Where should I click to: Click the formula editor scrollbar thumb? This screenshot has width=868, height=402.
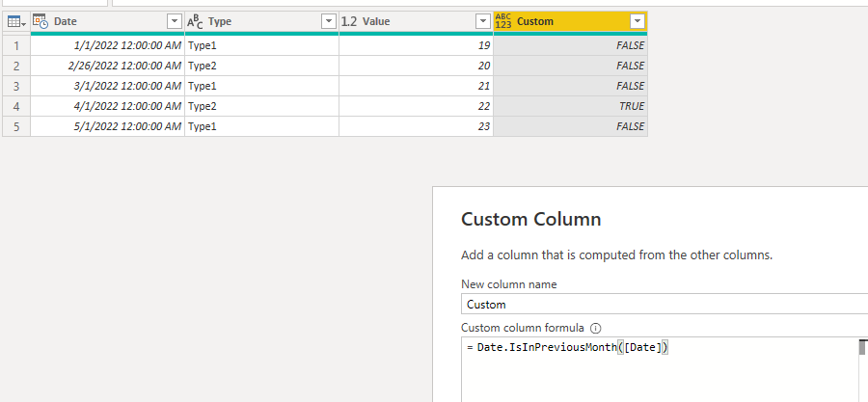pyautogui.click(x=862, y=347)
